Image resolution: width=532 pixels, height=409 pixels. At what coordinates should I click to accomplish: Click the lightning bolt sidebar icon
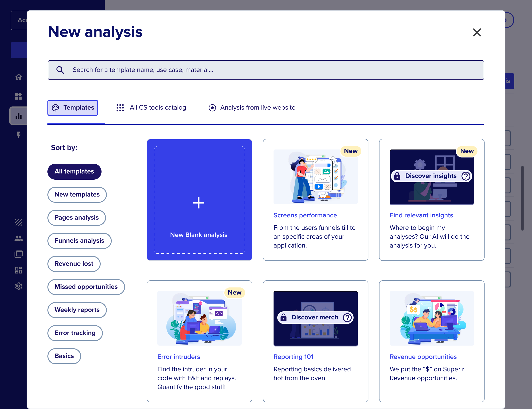tap(18, 135)
